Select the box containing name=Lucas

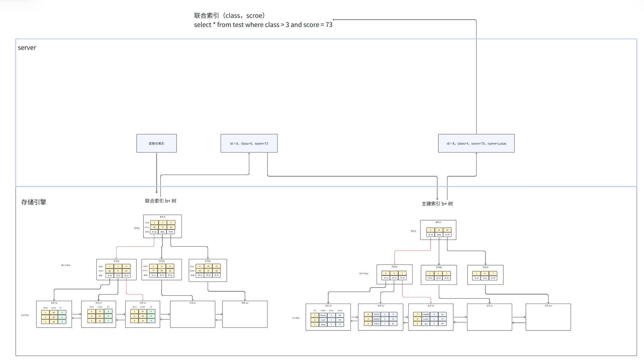[476, 143]
